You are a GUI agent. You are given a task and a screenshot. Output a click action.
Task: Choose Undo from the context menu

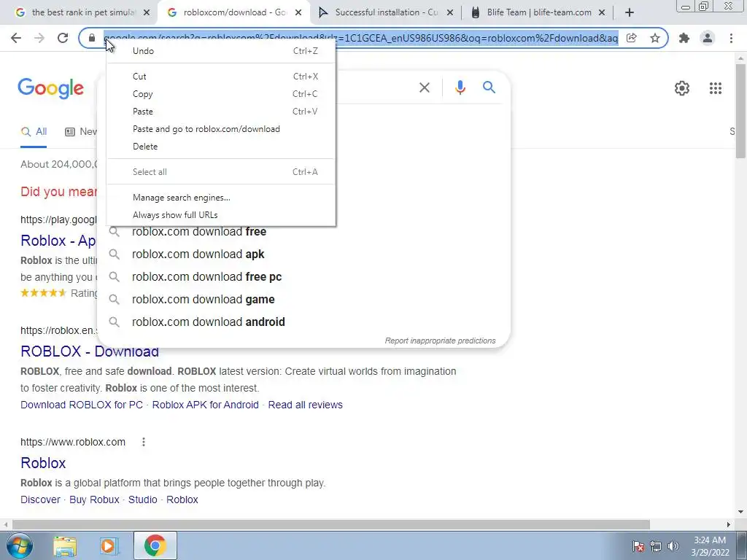coord(221,51)
